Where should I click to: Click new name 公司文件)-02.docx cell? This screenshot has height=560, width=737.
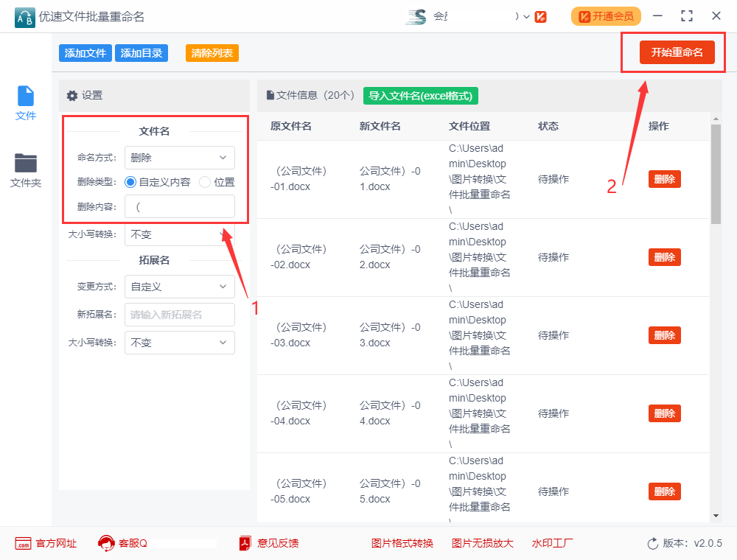[390, 257]
